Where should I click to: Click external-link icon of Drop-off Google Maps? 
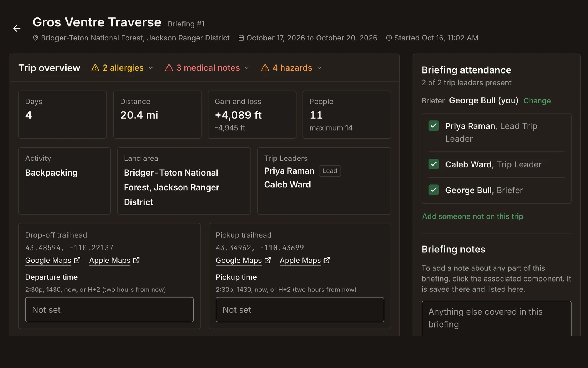[77, 260]
